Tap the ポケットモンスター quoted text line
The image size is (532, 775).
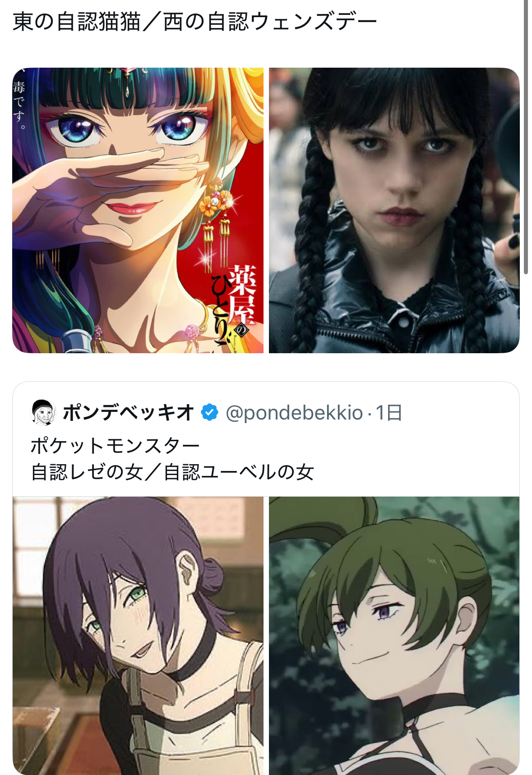click(x=115, y=446)
